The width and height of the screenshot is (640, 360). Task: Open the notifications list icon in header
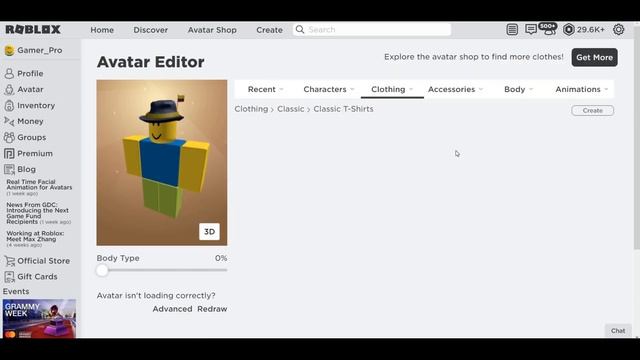pos(512,29)
